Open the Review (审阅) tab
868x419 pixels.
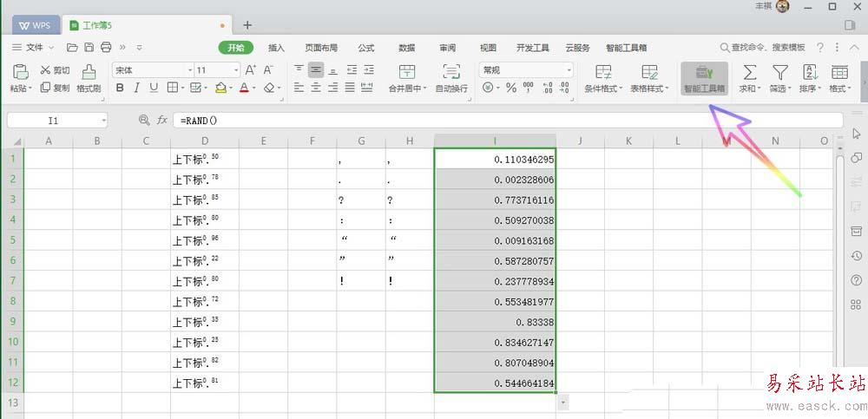coord(448,48)
